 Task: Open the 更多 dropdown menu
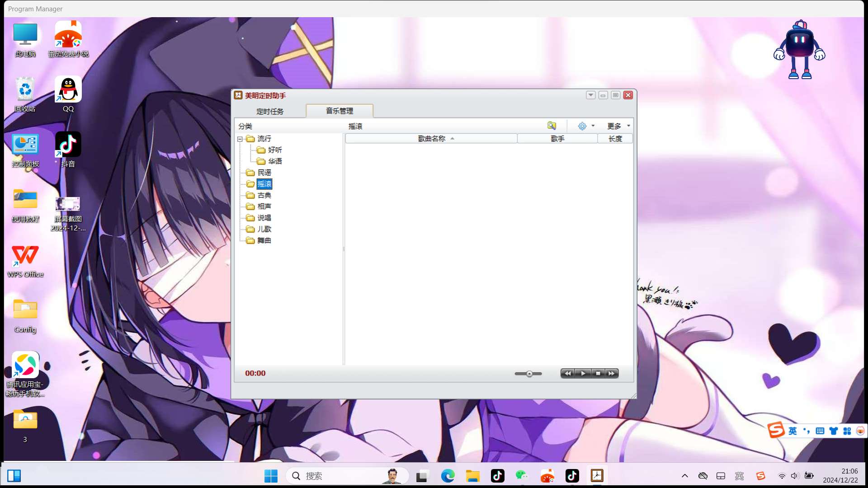coord(618,126)
